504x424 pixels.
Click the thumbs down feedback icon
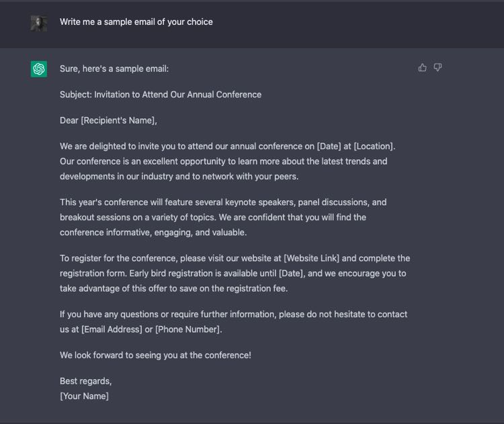pos(437,67)
